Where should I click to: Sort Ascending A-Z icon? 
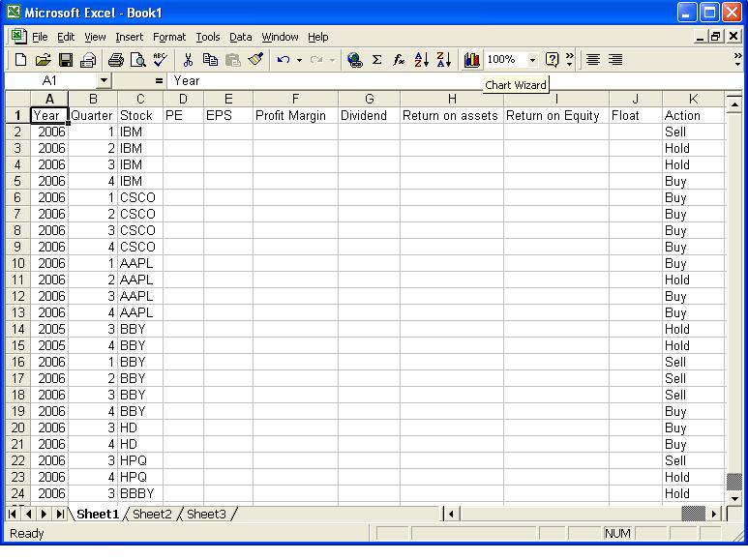pos(421,60)
